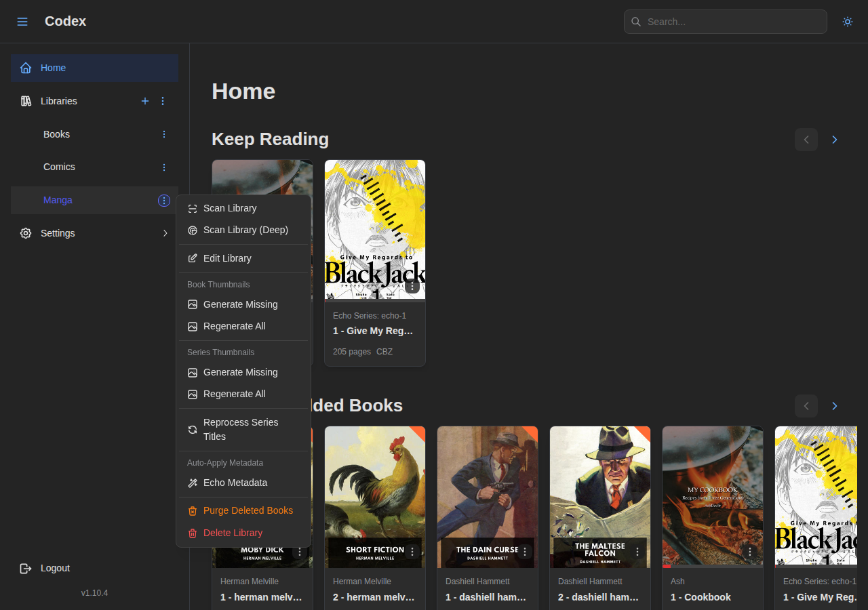868x610 pixels.
Task: Click the Home house icon in sidebar
Action: (25, 68)
